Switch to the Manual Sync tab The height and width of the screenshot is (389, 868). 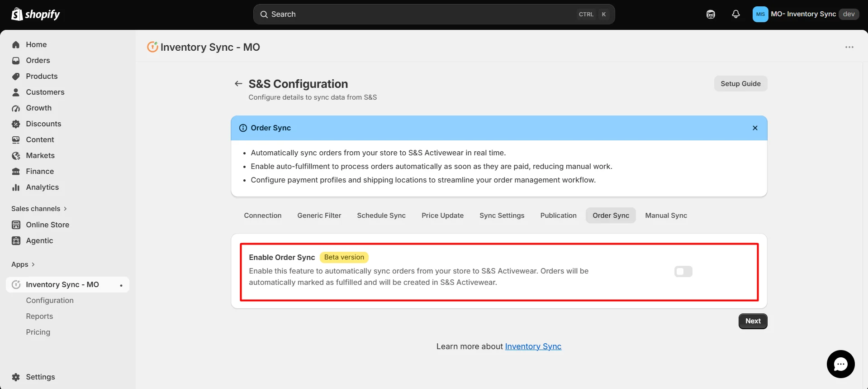coord(666,216)
